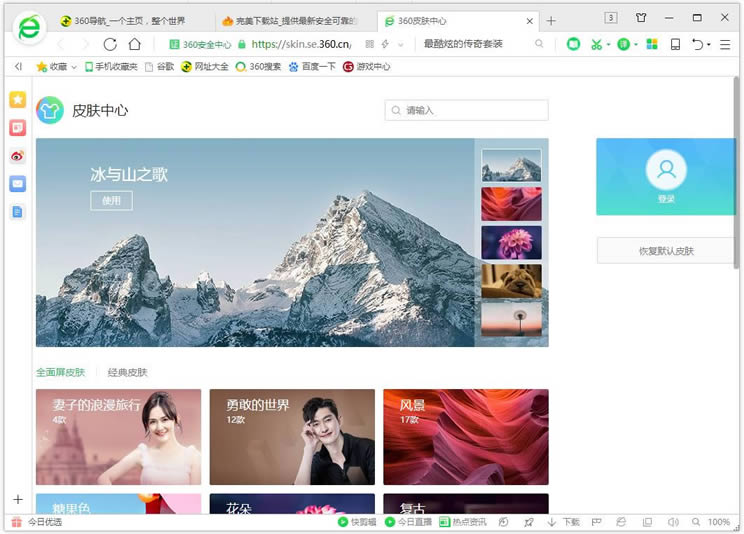Click the undo closed tab icon
Image resolution: width=744 pixels, height=534 pixels.
697,44
